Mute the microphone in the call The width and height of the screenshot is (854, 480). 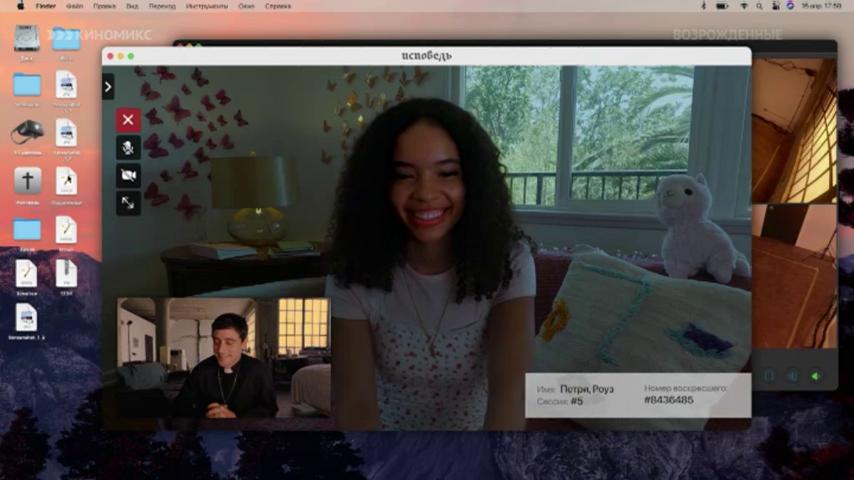(x=128, y=148)
